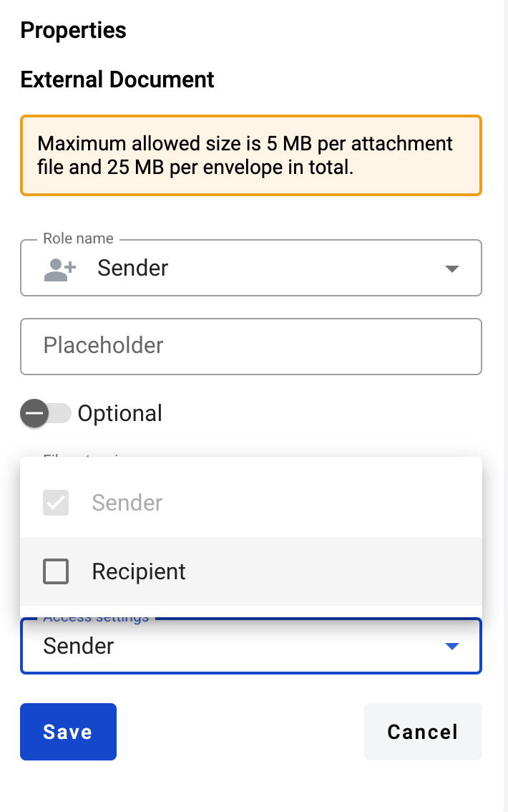Screen dimensions: 508x812
Task: Click the maximum size warning banner
Action: 250,155
